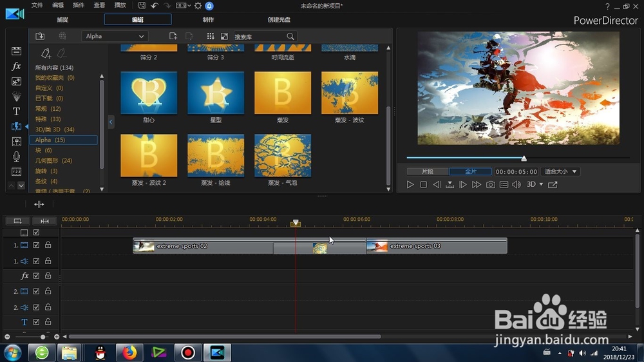Expand room list down arrow

(21, 186)
